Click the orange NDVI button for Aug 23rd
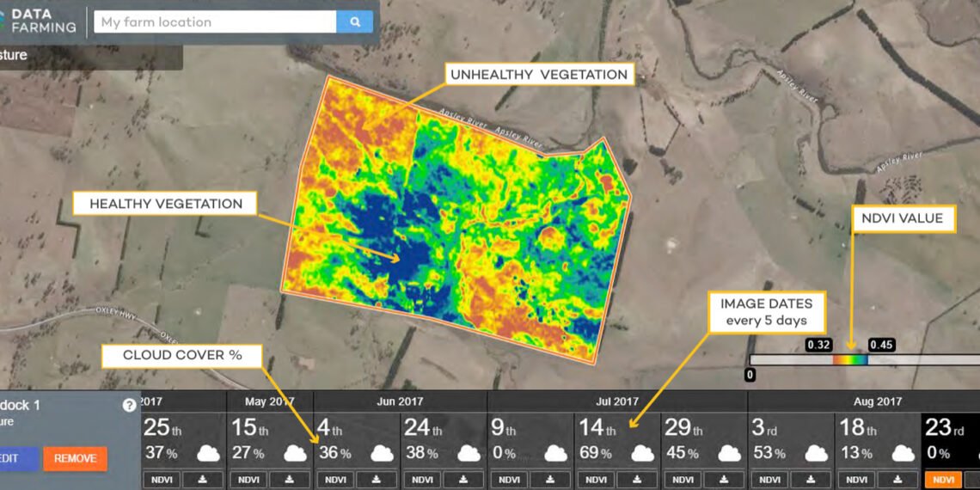The height and width of the screenshot is (490, 980). [x=944, y=480]
